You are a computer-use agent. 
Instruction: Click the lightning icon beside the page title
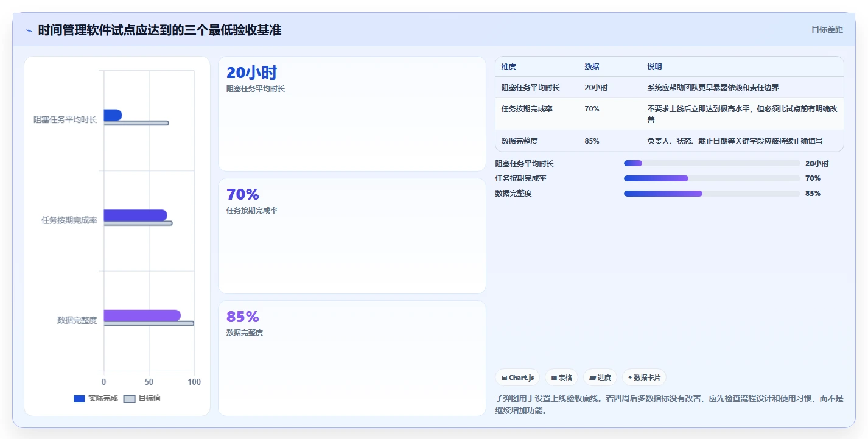tap(29, 30)
